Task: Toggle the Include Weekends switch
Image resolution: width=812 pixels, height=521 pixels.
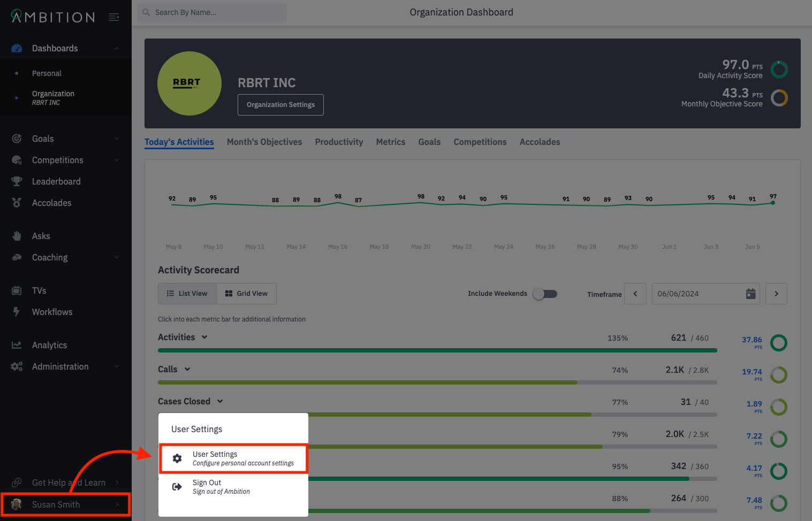Action: pyautogui.click(x=545, y=294)
